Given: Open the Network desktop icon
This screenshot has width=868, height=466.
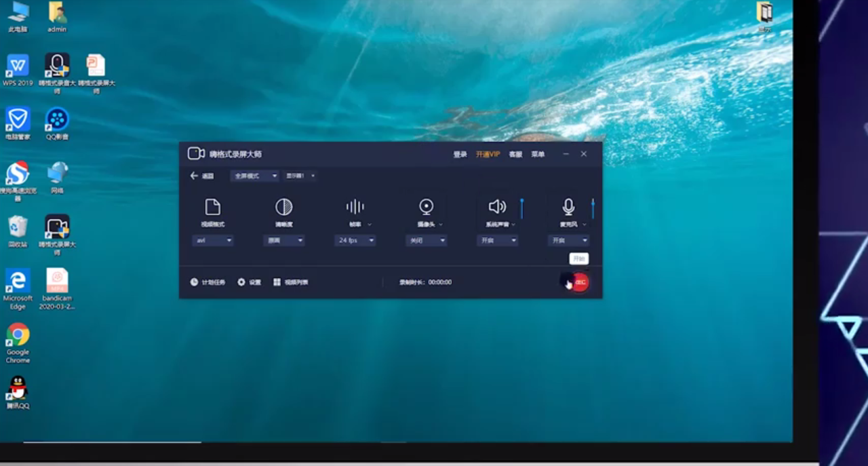Looking at the screenshot, I should 57,178.
